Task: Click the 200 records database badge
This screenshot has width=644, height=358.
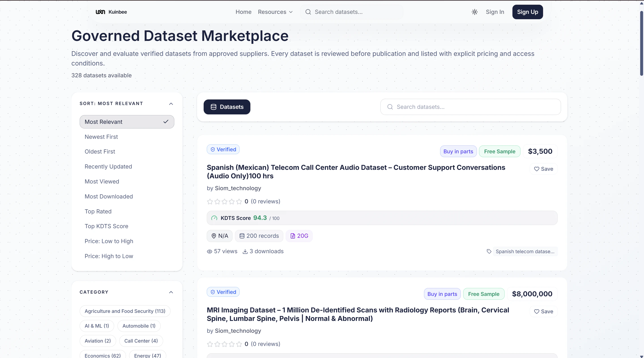Action: pyautogui.click(x=259, y=236)
